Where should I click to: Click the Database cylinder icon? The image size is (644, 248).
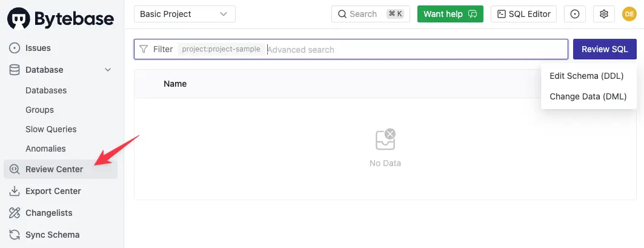click(15, 70)
